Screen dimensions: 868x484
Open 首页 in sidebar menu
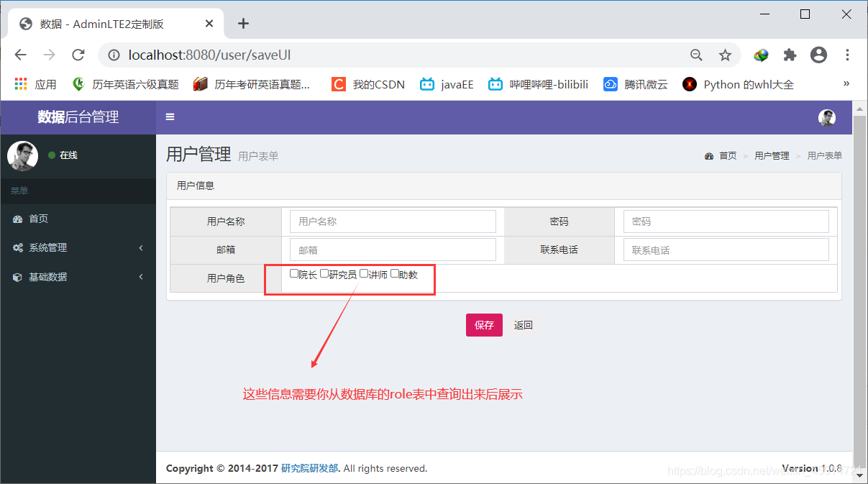pos(78,219)
